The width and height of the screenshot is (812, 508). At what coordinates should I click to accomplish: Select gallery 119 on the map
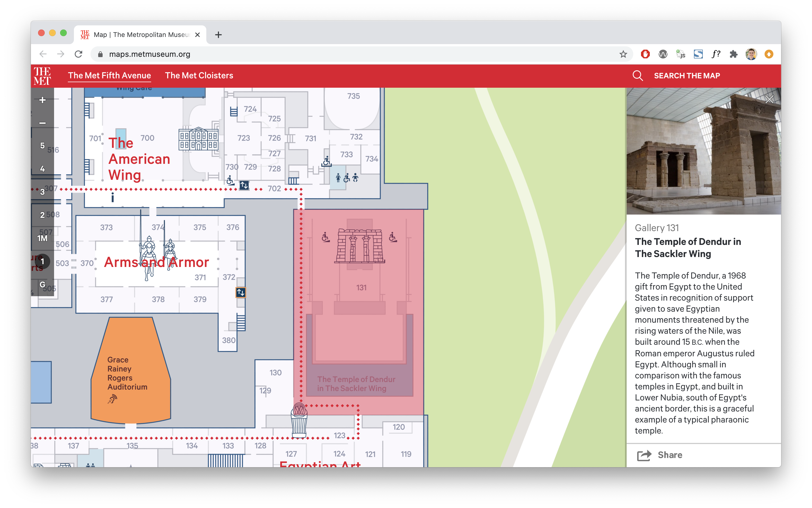pyautogui.click(x=406, y=454)
